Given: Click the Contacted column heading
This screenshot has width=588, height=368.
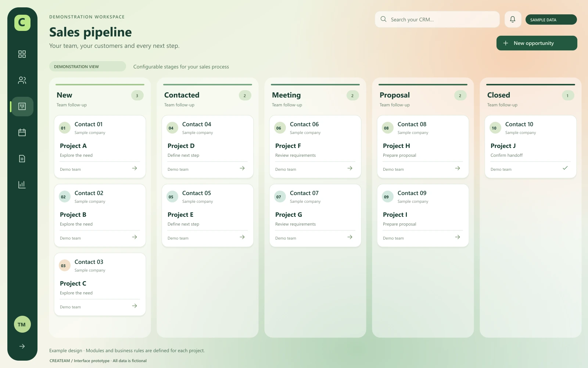Looking at the screenshot, I should click(x=182, y=95).
